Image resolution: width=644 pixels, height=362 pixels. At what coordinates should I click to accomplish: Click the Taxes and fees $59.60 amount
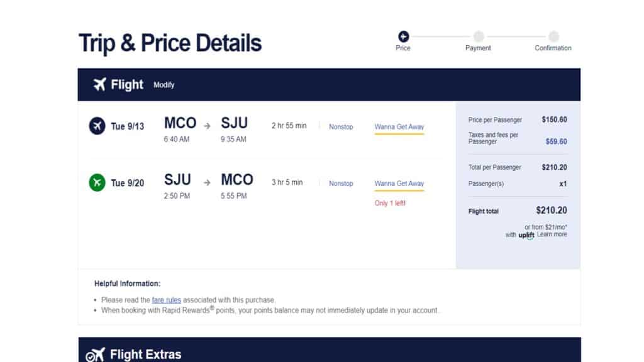pyautogui.click(x=556, y=141)
